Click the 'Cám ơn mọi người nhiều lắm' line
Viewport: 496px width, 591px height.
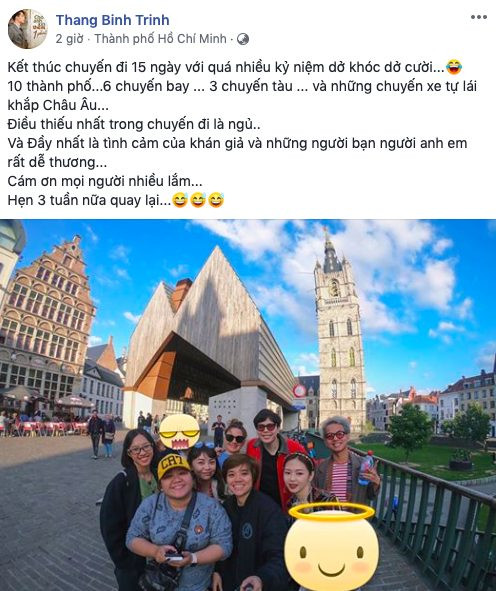(x=105, y=181)
